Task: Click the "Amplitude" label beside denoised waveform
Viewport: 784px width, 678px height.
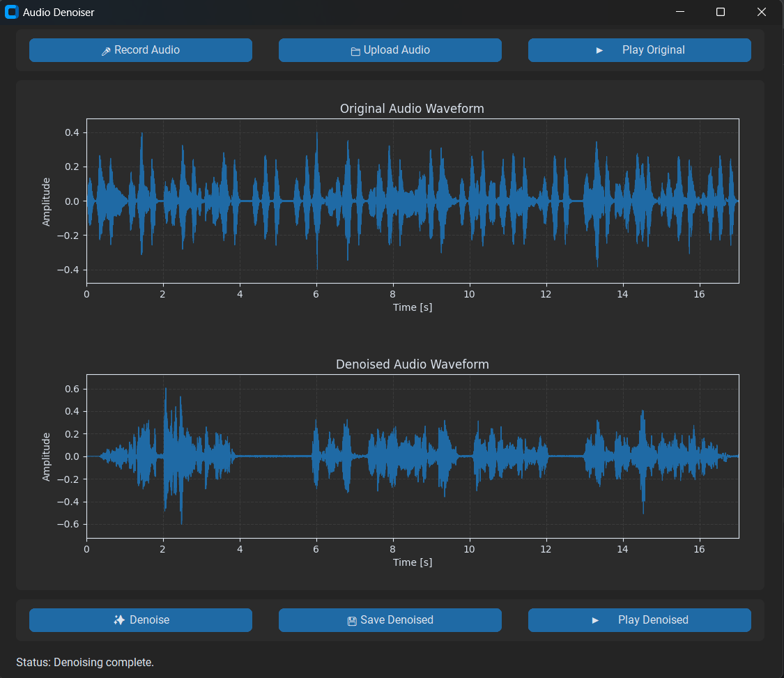Action: (47, 456)
